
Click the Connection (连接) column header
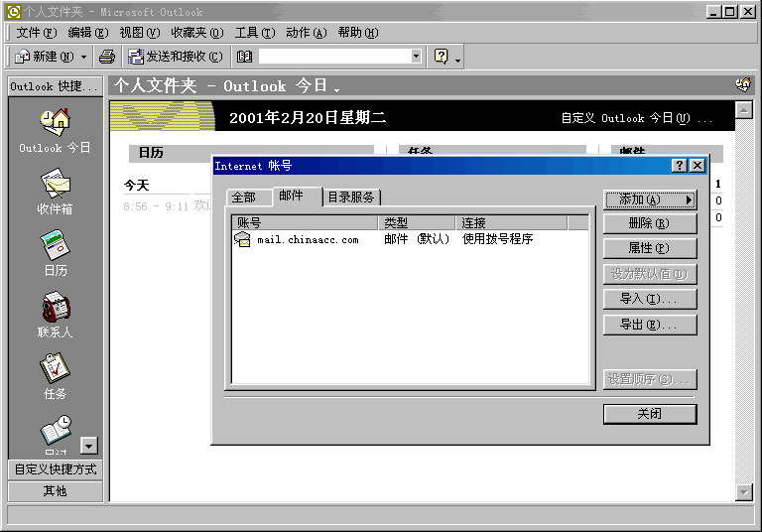pyautogui.click(x=511, y=222)
